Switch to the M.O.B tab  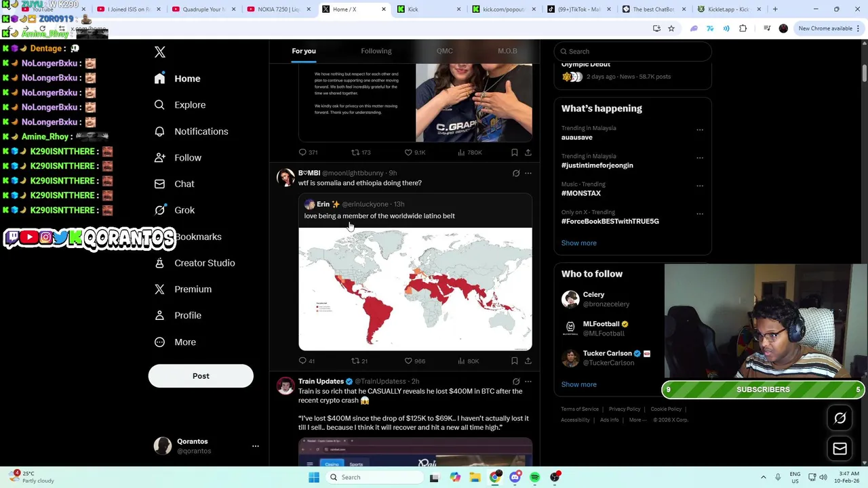507,51
